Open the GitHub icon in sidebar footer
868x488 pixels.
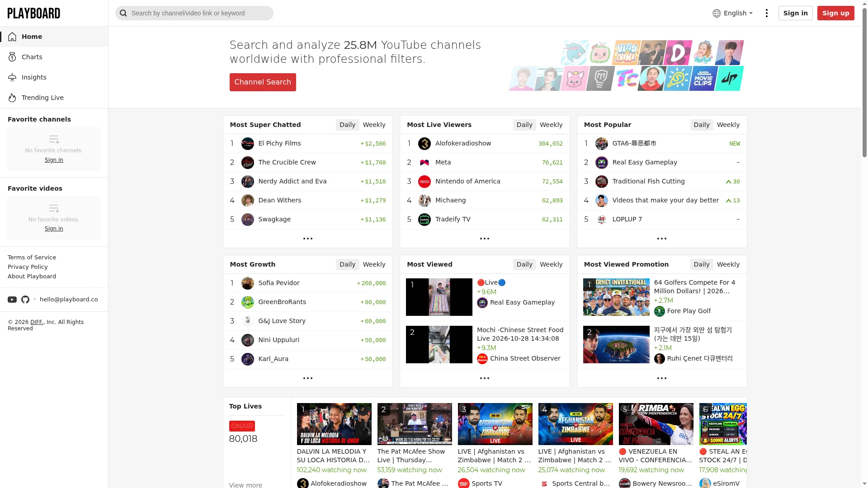click(25, 300)
